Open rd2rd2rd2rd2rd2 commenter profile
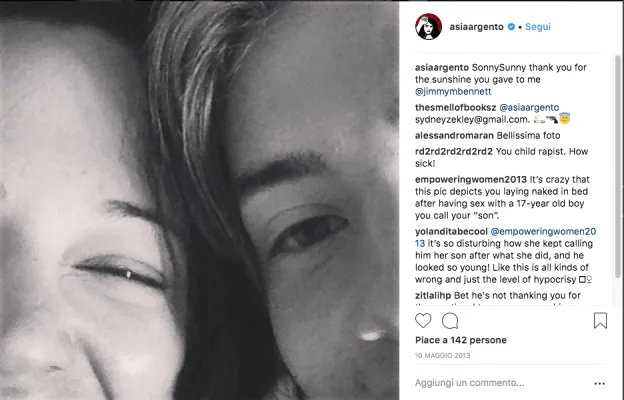Image resolution: width=624 pixels, height=400 pixels. [454, 151]
